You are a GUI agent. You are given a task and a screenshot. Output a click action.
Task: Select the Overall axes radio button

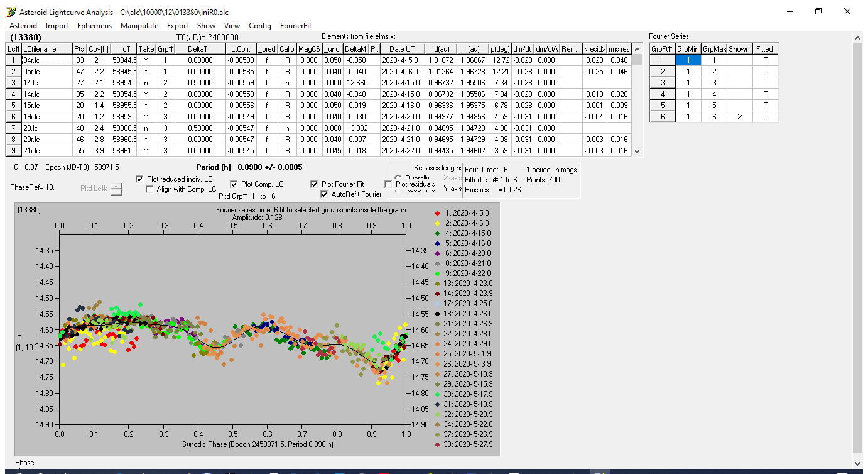tap(399, 179)
